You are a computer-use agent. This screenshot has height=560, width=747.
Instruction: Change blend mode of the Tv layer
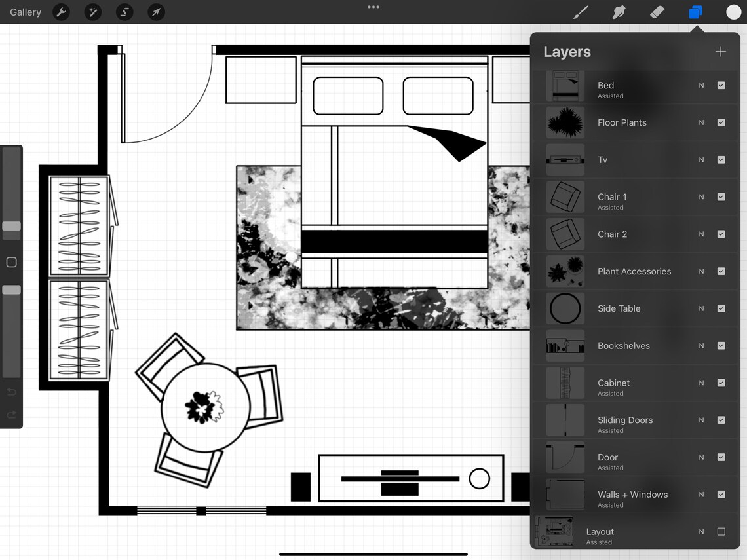(700, 160)
